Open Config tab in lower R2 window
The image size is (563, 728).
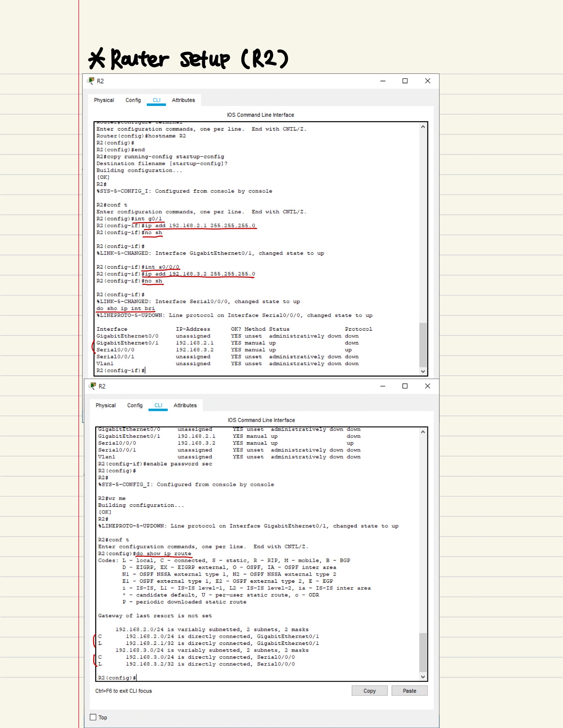(135, 405)
